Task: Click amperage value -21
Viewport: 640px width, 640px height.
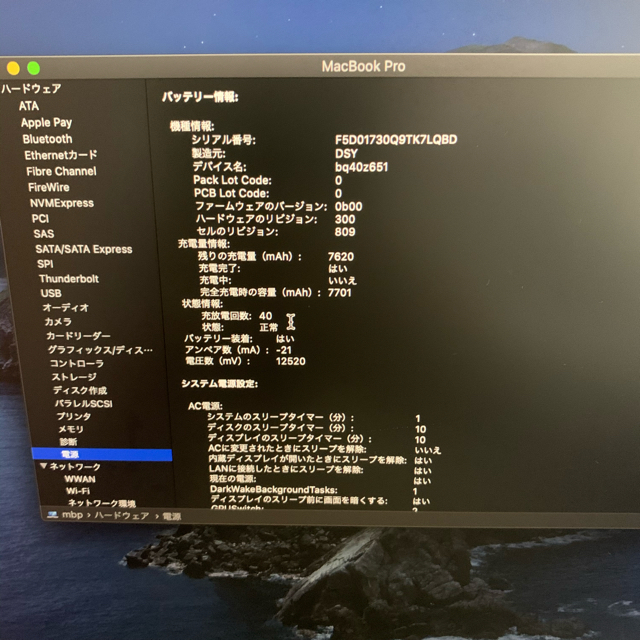Action: [x=284, y=350]
